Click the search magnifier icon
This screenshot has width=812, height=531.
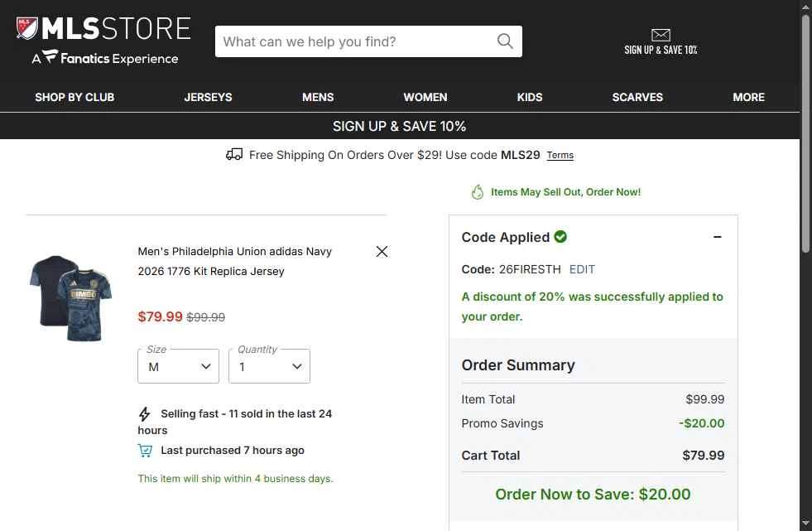coord(505,41)
